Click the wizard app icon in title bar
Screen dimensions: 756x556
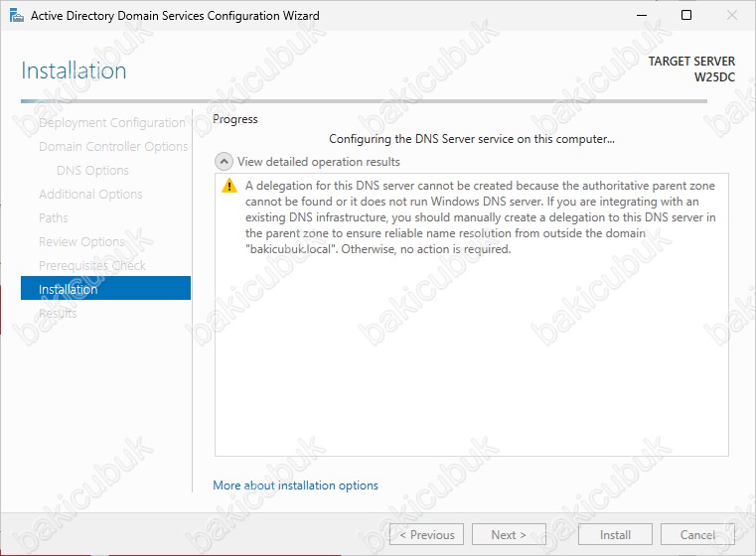[17, 16]
